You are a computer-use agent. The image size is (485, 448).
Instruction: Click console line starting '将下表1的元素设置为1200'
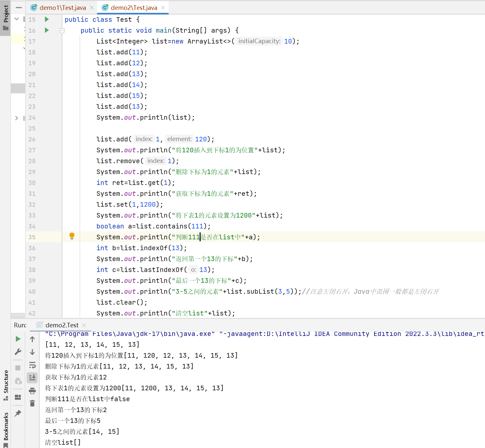tap(134, 388)
